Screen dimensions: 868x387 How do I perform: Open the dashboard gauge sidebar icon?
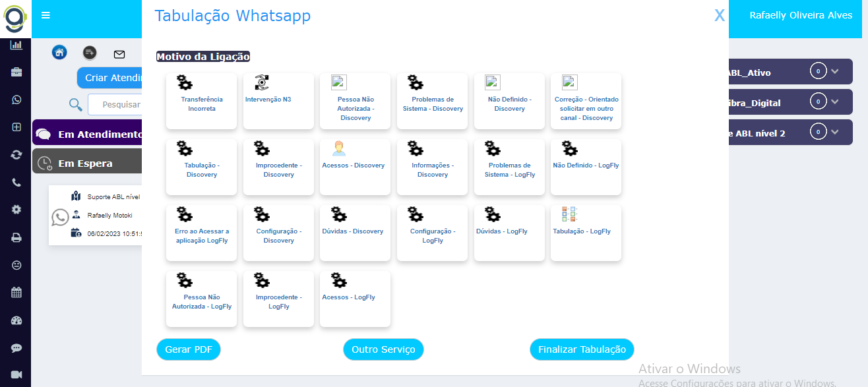tap(16, 320)
